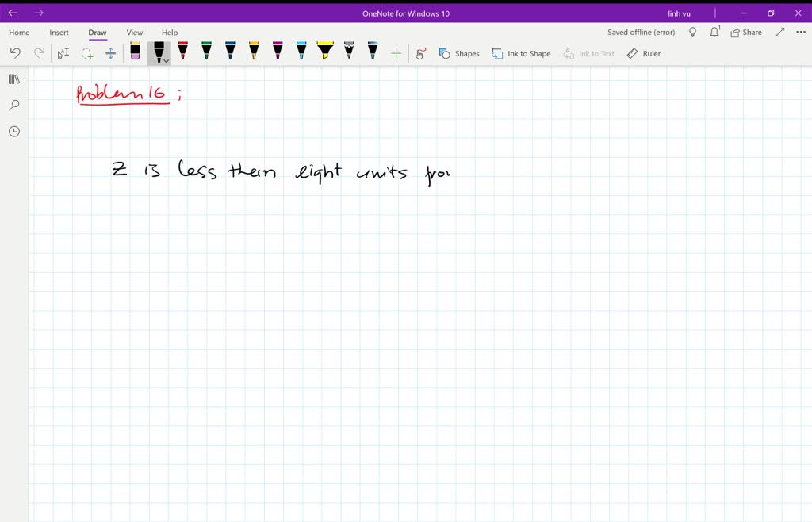Click the Saved offline (error) status
Image resolution: width=812 pixels, height=522 pixels.
coord(641,33)
